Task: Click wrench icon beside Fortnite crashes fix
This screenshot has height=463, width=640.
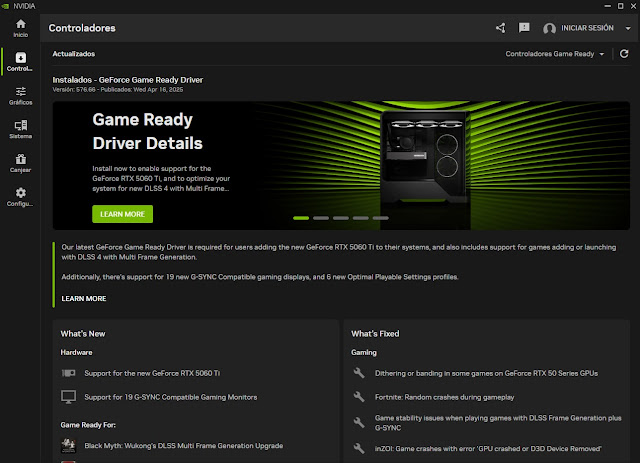Action: (x=359, y=397)
